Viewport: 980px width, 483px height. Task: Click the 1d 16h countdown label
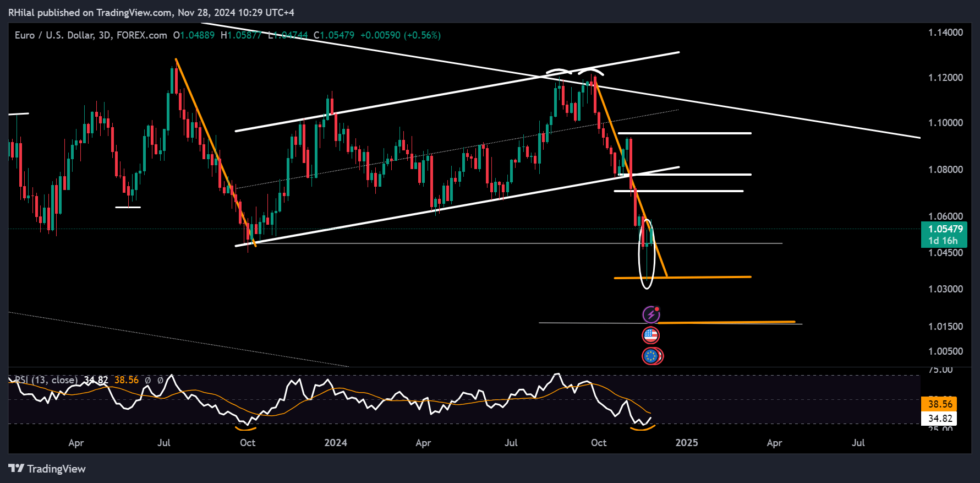point(943,241)
